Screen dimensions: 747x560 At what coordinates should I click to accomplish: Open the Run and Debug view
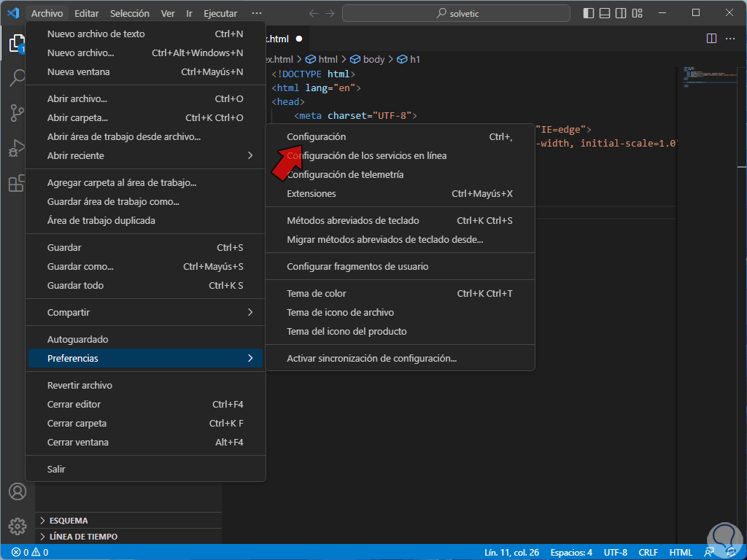click(17, 149)
